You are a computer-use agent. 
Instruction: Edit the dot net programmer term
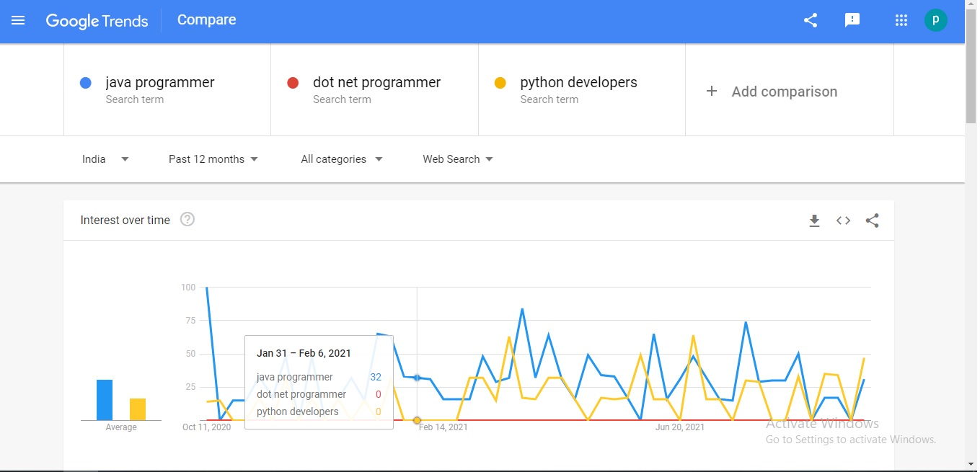[x=376, y=83]
